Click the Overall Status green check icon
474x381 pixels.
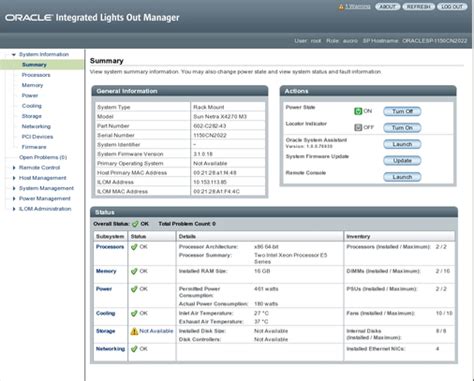coord(135,224)
